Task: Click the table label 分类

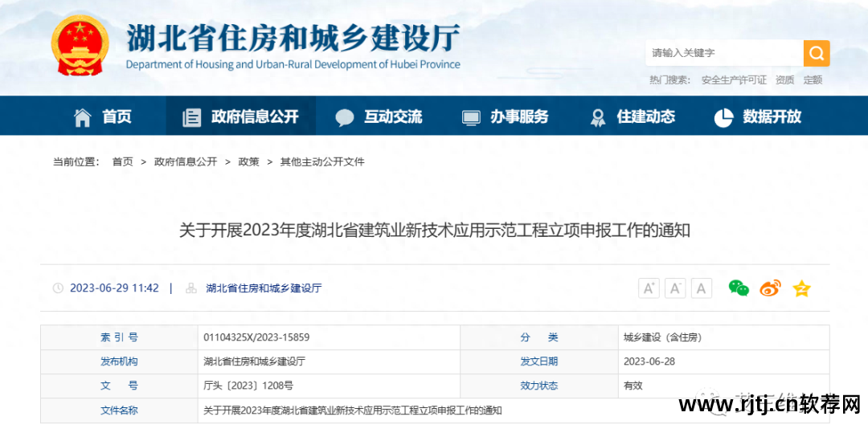Action: coord(539,337)
